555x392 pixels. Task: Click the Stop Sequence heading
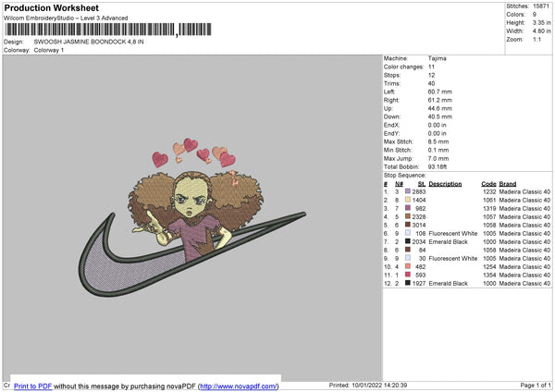point(404,176)
